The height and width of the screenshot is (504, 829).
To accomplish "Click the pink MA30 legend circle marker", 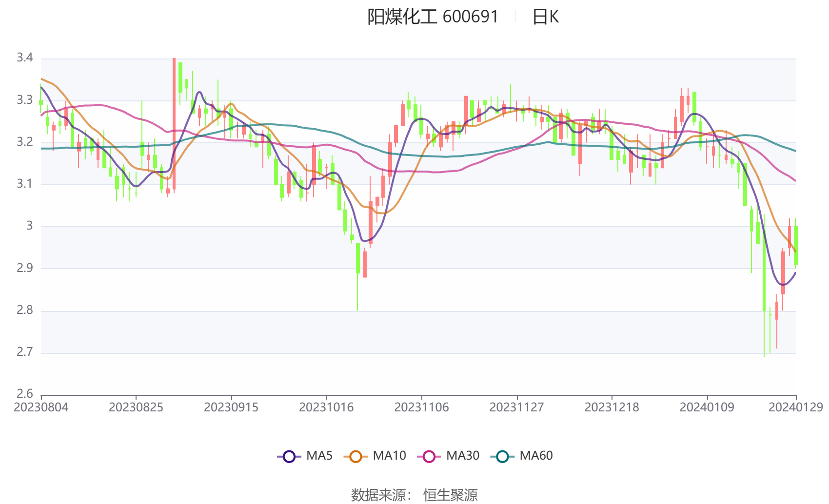I will pyautogui.click(x=429, y=456).
